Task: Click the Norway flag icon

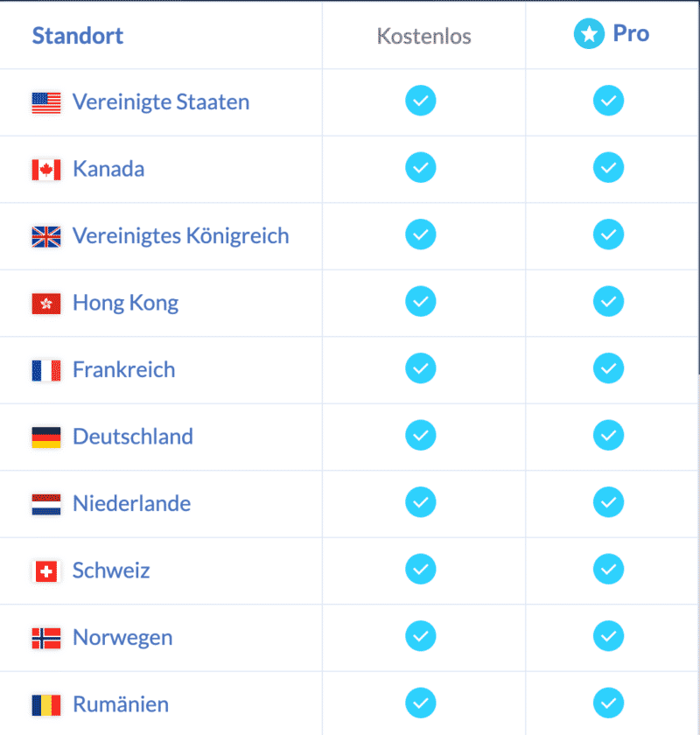Action: 46,639
